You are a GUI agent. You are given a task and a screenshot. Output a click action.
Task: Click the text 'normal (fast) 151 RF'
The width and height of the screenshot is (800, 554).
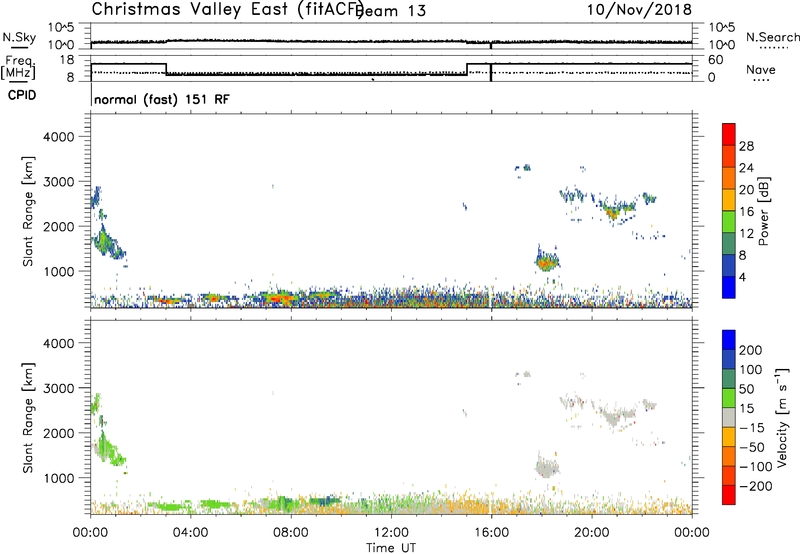162,99
